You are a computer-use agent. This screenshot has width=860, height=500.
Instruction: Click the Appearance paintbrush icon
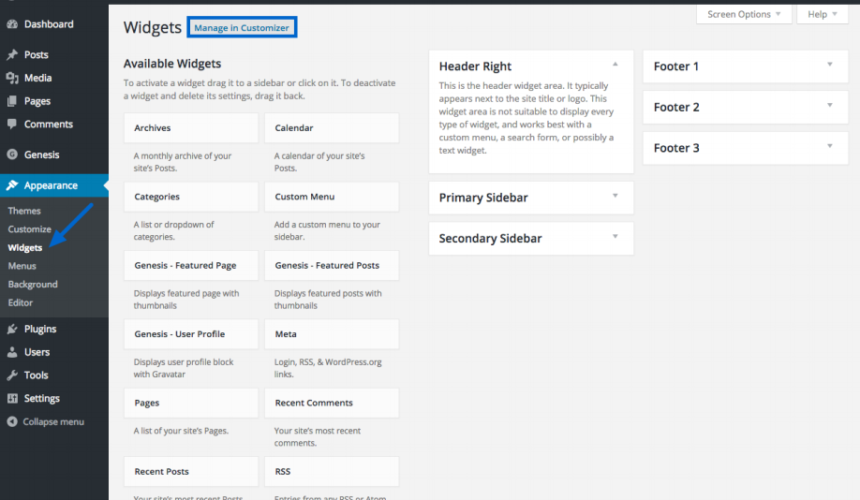pyautogui.click(x=12, y=185)
